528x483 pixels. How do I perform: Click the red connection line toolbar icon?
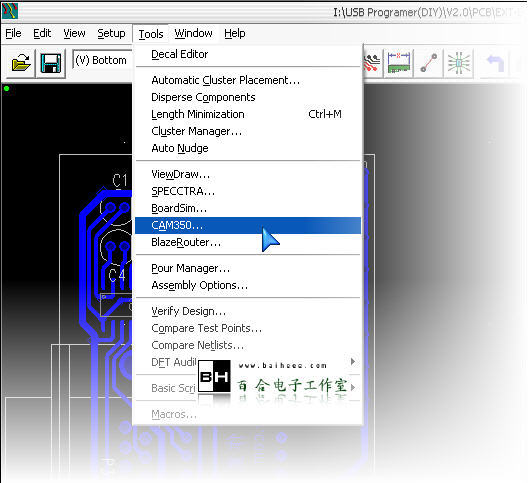pyautogui.click(x=429, y=63)
